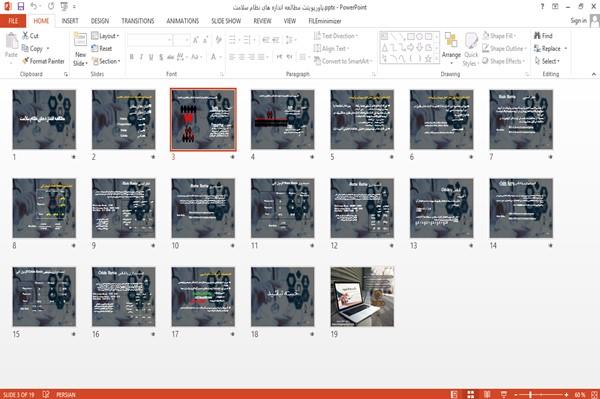
Task: Open the Section dropdown menu
Action: tap(106, 61)
